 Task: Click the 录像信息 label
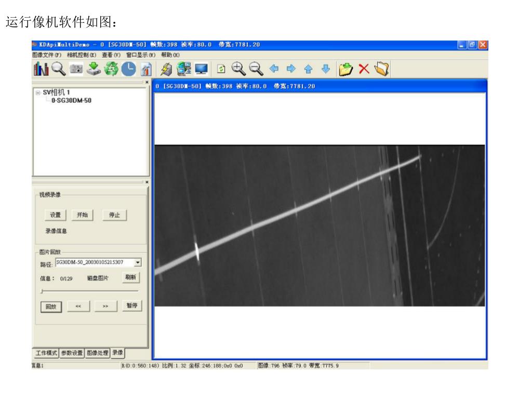pyautogui.click(x=56, y=231)
